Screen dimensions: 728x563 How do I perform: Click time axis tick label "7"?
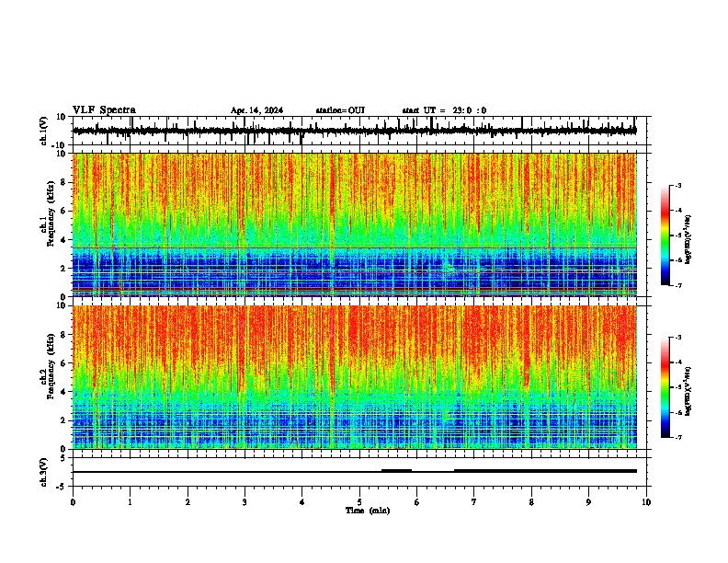(474, 502)
